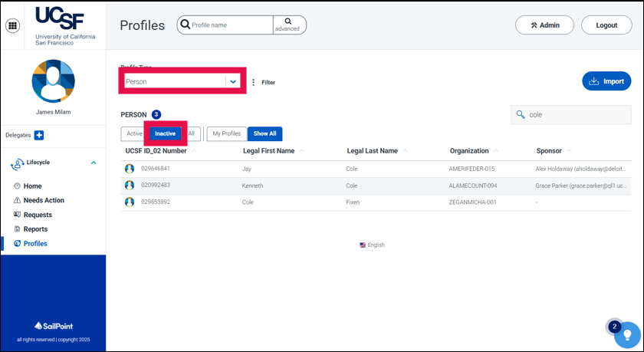Sort by Legal First Name column
Screen dimensions: 644x352
(268, 151)
